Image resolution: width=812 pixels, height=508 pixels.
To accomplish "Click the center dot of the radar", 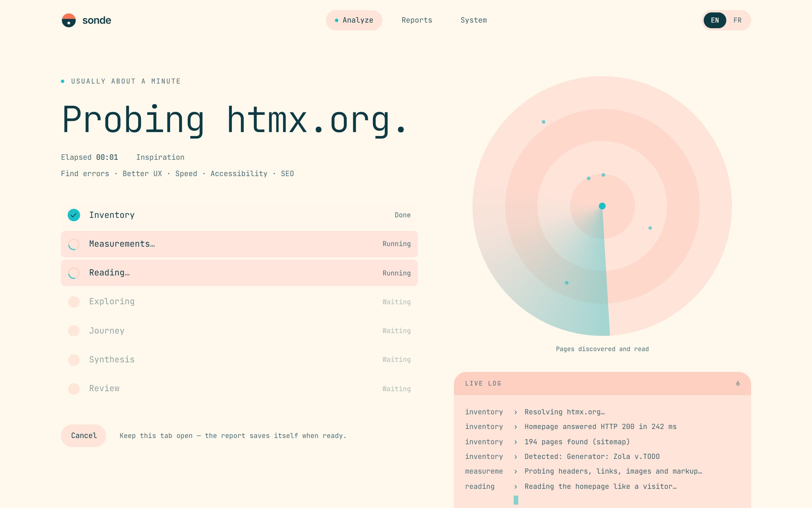I will 602,206.
